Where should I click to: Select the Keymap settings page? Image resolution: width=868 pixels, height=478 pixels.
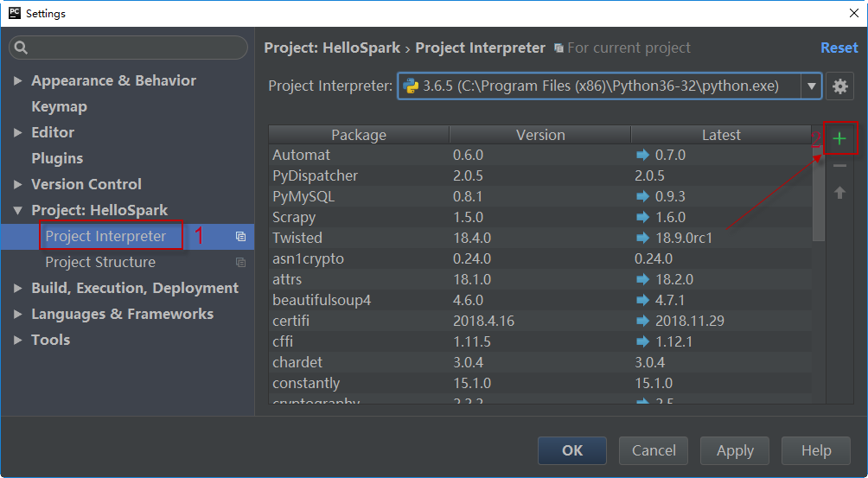point(59,107)
